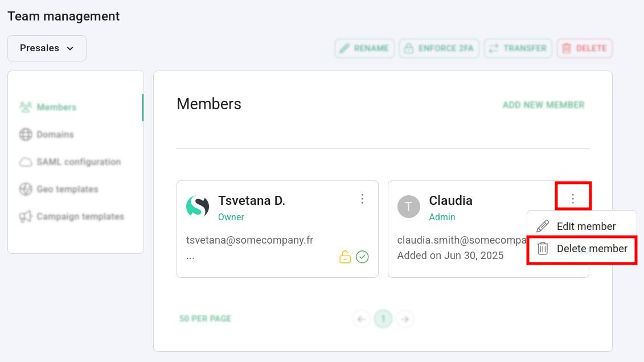Choose Delete member from context menu
The height and width of the screenshot is (362, 644).
point(592,249)
